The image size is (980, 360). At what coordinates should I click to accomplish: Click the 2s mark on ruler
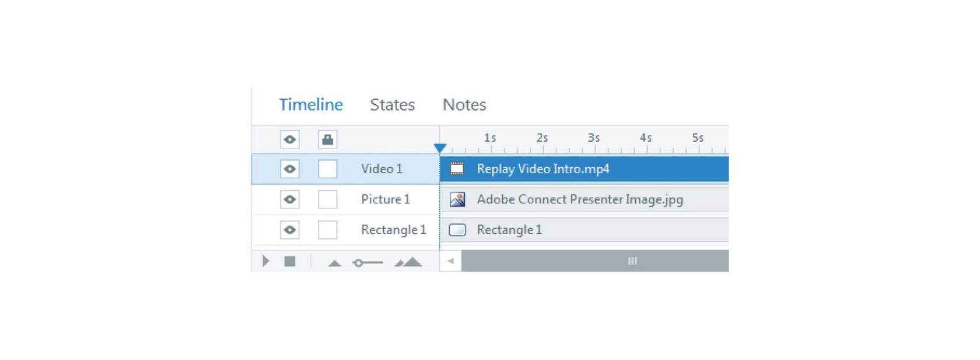tap(542, 138)
